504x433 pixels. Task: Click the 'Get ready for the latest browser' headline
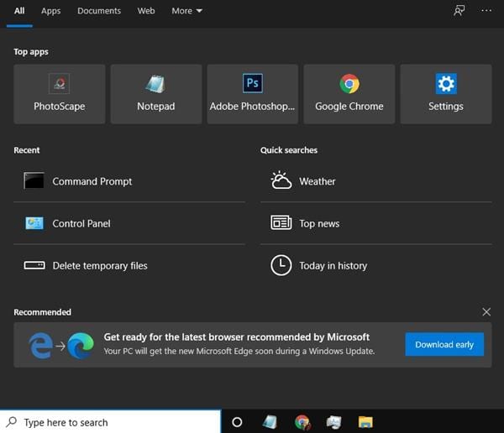click(237, 337)
